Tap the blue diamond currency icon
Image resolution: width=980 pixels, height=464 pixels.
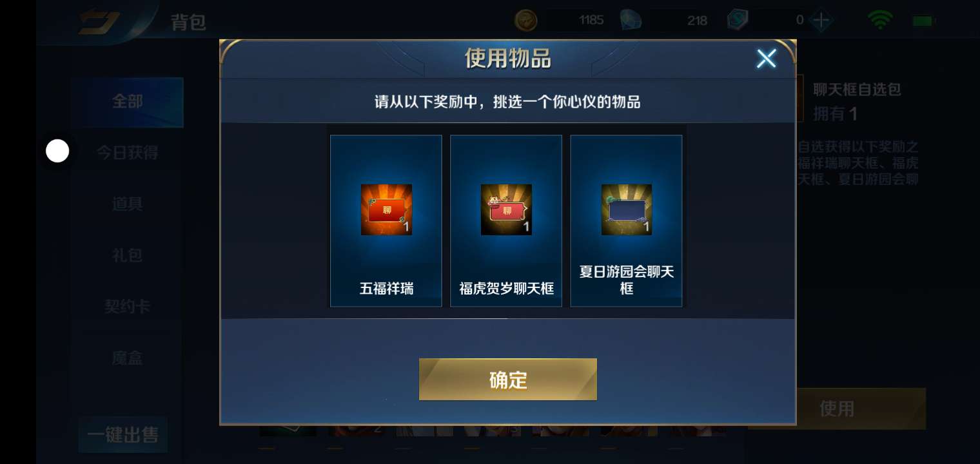point(630,20)
